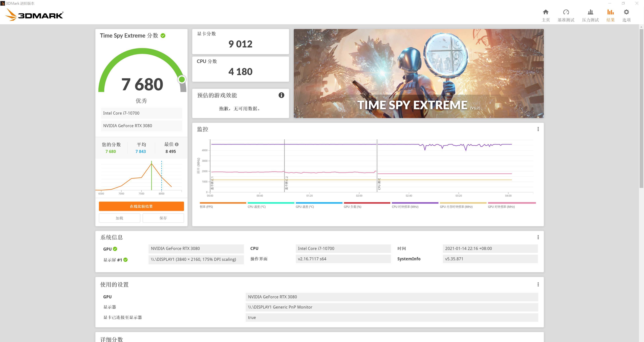Viewport: 644px width, 342px height.
Task: Open the 使用的设置 panel three-dot menu
Action: (538, 284)
